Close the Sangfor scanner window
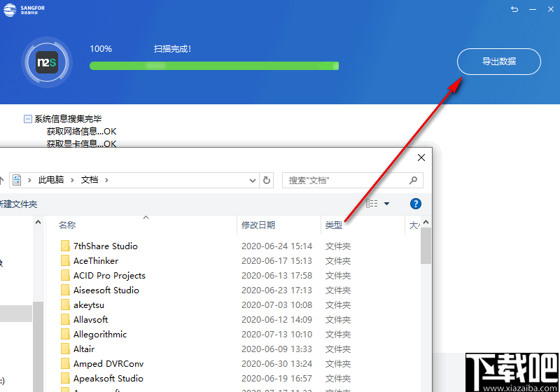 pos(551,9)
